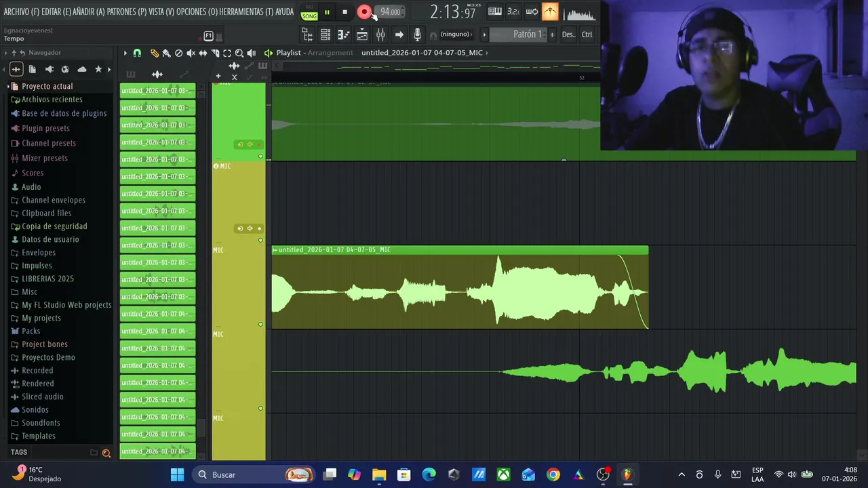Click the Des. button
Viewport: 868px width, 488px height.
pyautogui.click(x=568, y=35)
